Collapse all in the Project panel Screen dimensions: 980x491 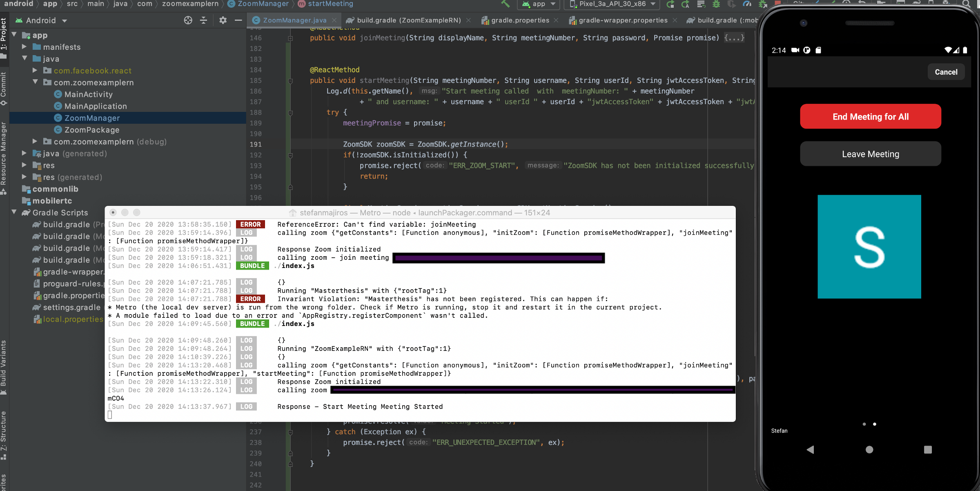click(x=203, y=20)
